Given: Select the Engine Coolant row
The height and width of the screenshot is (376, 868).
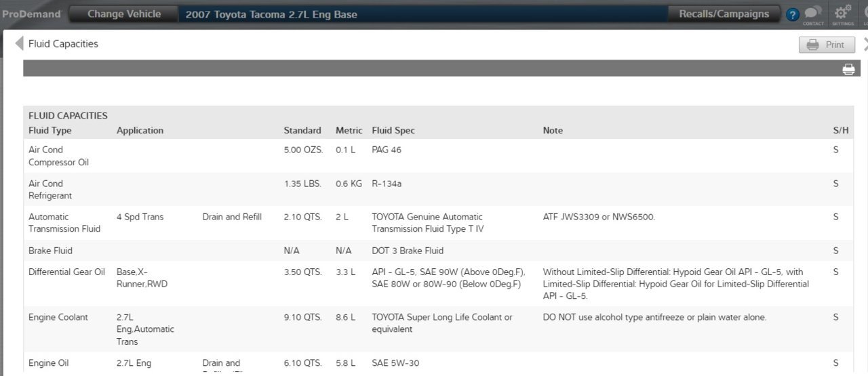Looking at the screenshot, I should (x=439, y=329).
